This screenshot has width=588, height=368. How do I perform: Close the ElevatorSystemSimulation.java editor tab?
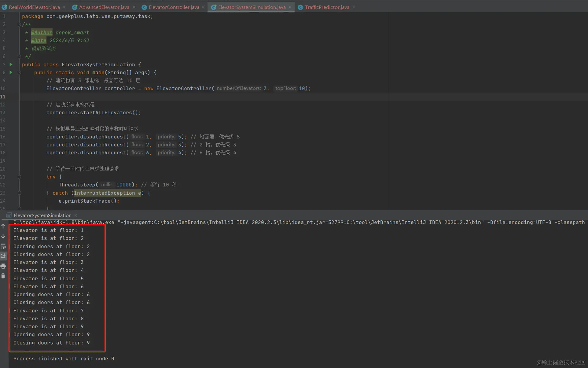coord(290,7)
